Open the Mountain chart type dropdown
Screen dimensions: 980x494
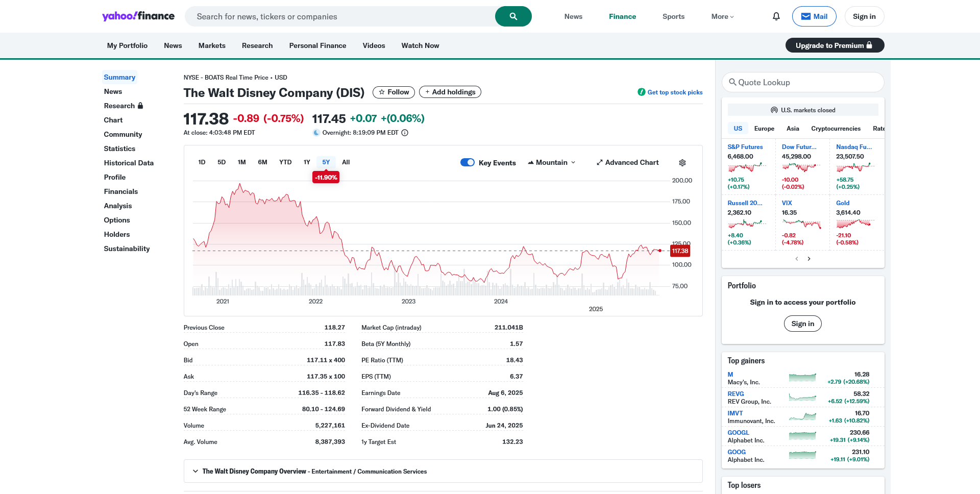coord(551,162)
